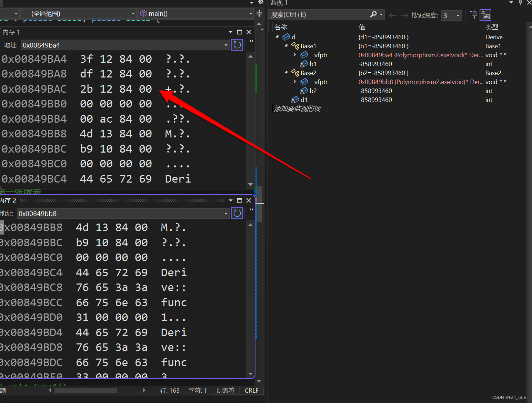The height and width of the screenshot is (403, 532).
Task: Open the Memory 2 window options dropdown
Action: click(231, 200)
